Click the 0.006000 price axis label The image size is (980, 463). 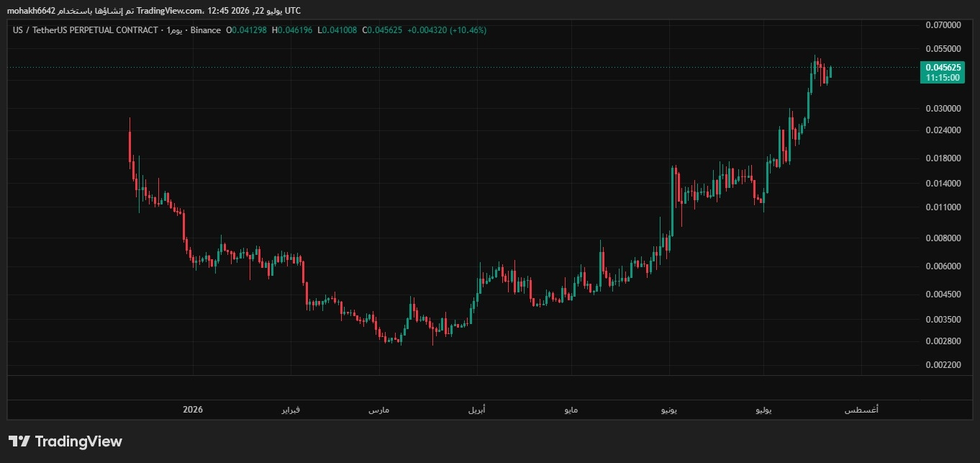(x=943, y=266)
